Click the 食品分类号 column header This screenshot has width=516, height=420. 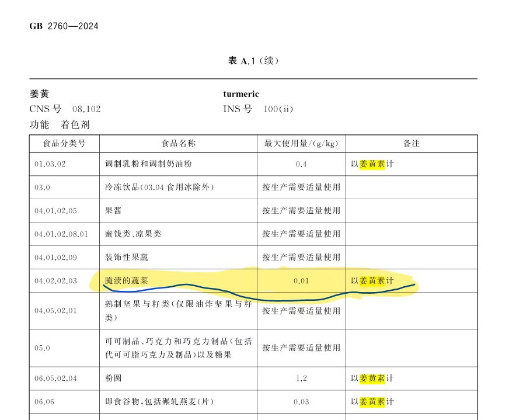click(x=64, y=144)
